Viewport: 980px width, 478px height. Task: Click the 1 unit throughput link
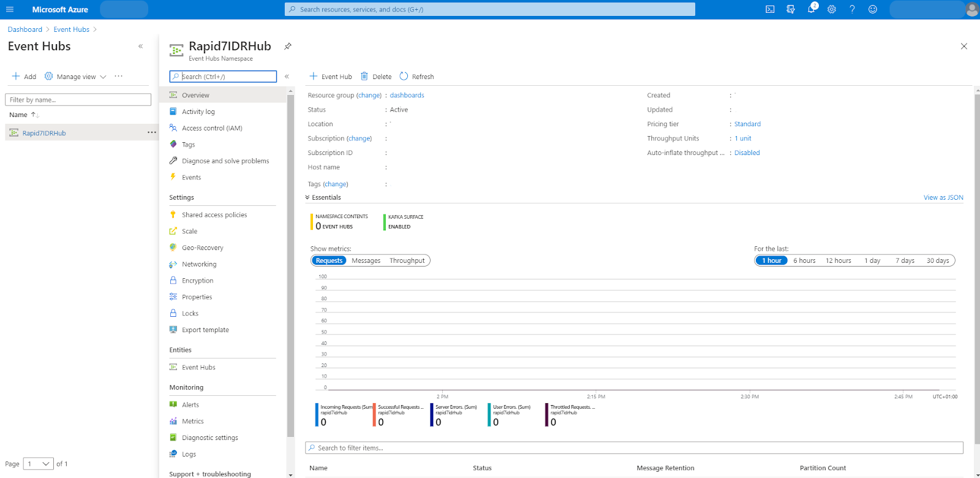tap(742, 138)
